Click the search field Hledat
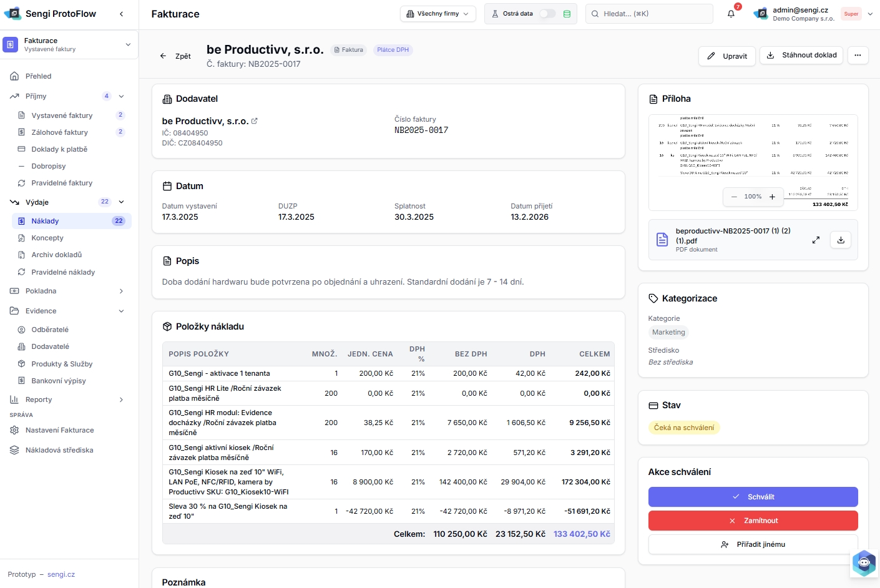Screen dimensions: 880x588 649,14
